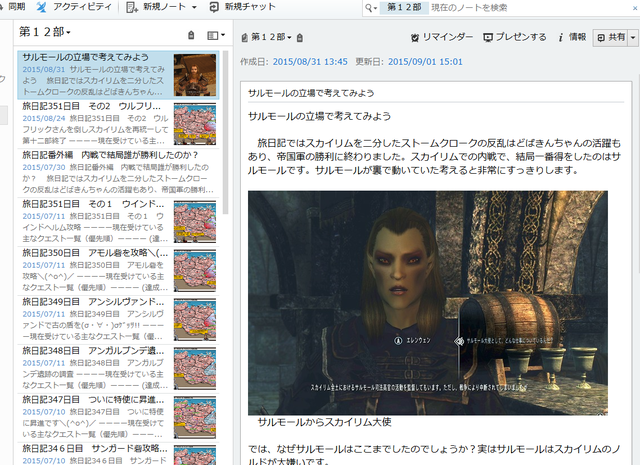This screenshot has width=640, height=465.
Task: Click thumbnail of 旅日記350日目 note
Action: pyautogui.click(x=195, y=271)
